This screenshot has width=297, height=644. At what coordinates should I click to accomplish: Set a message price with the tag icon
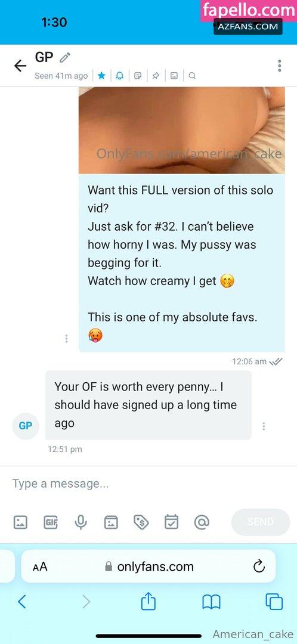pyautogui.click(x=141, y=522)
